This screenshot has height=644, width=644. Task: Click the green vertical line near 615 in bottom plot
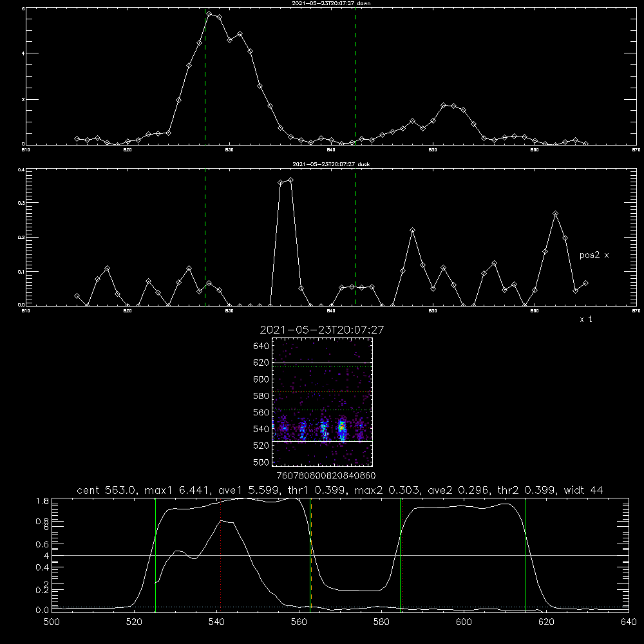(x=526, y=554)
